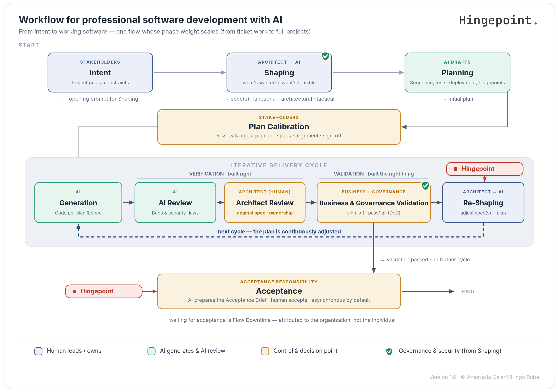Click 'spec(s): functional · architectural · tactical' caption
558x392 pixels.
282,99
